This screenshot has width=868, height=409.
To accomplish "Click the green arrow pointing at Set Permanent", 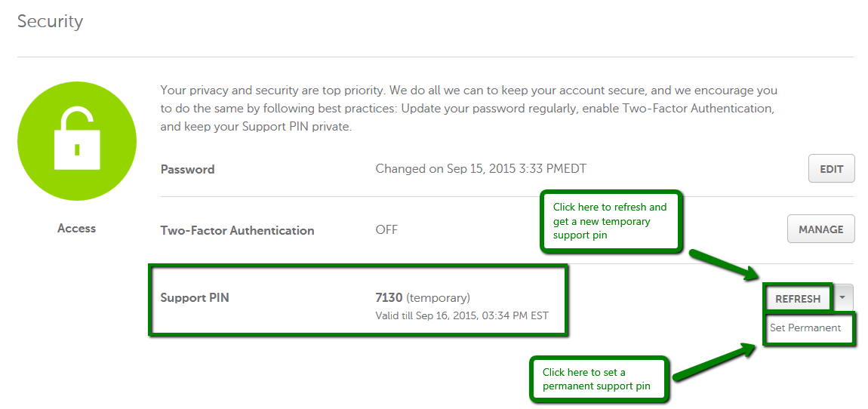I will [x=716, y=362].
